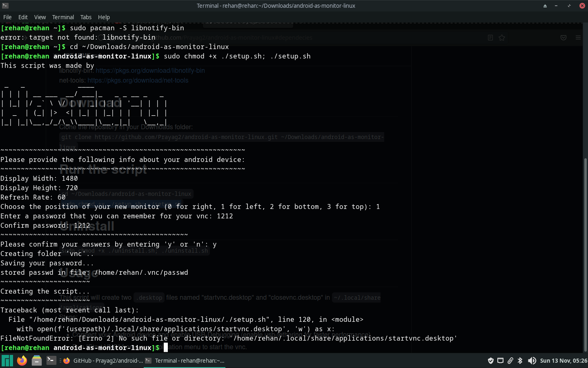Image resolution: width=588 pixels, height=368 pixels.
Task: Switch to the GitHub - Prayag2/android Firefox window
Action: (103, 361)
